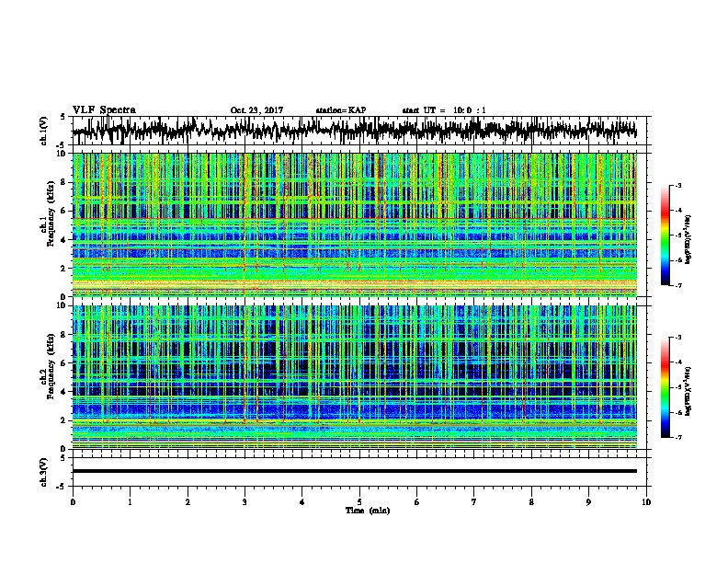728x563 pixels.
Task: Click the "VLF Spectra" plot title
Action: tap(104, 110)
